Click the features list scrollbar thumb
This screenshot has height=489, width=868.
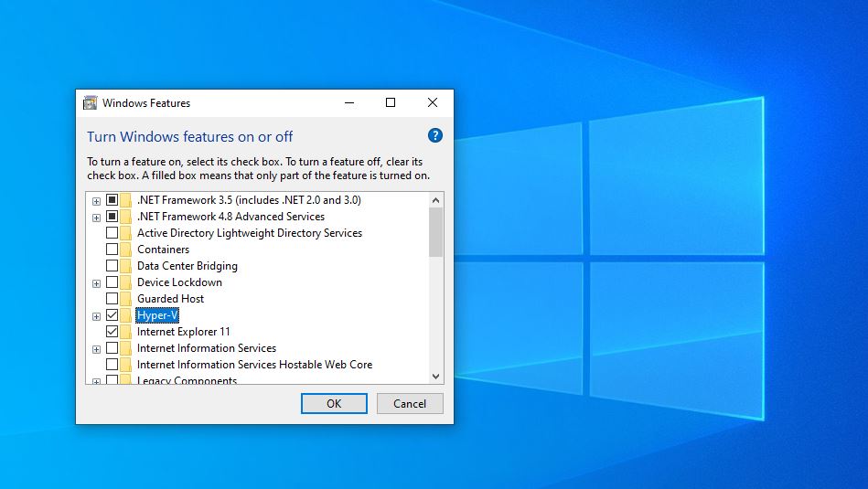click(435, 232)
